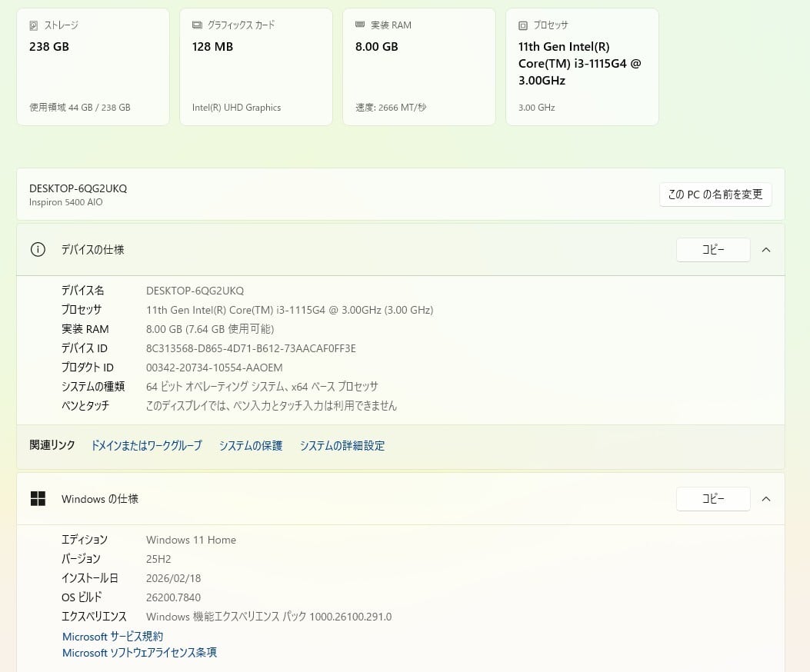810x672 pixels.
Task: Open the システムの詳細設定 link
Action: tap(342, 446)
